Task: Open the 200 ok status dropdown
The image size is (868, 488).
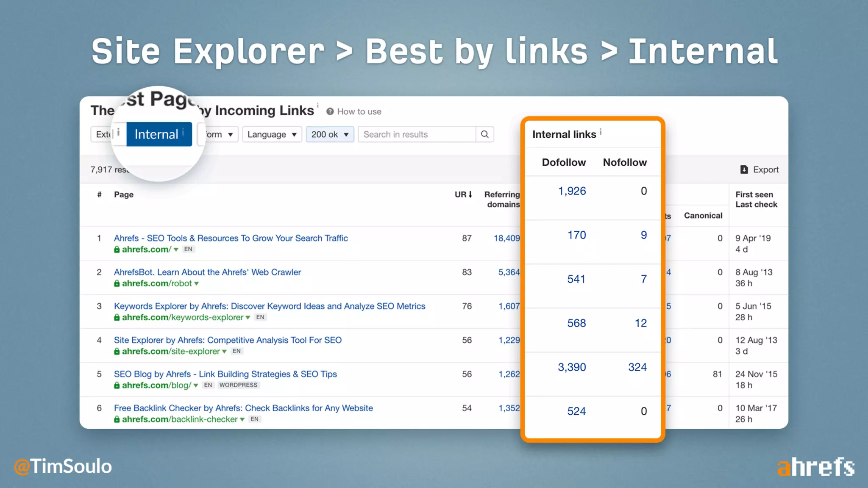Action: (x=330, y=134)
